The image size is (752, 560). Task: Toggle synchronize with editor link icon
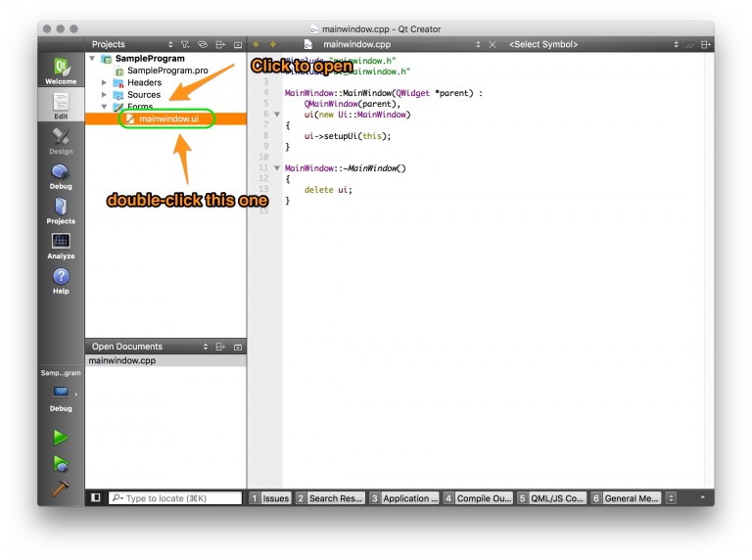[203, 45]
